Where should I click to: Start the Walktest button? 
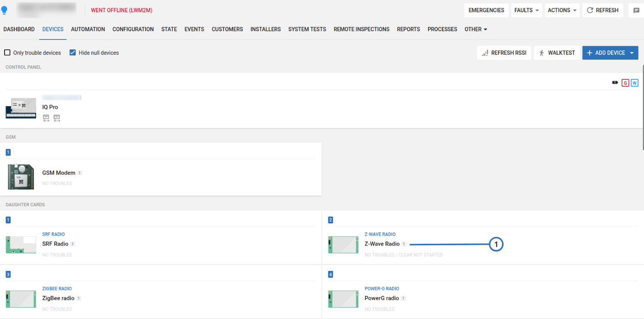556,53
